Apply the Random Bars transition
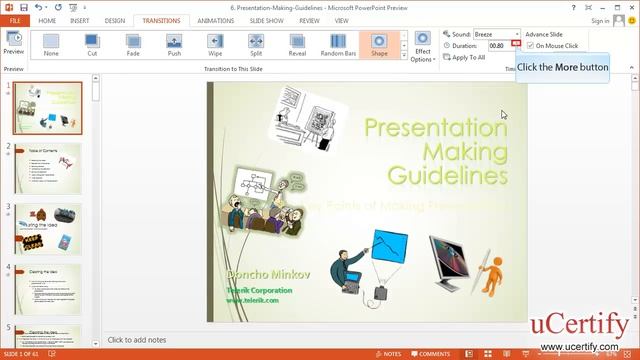Screen dimensions: 640x360 click(x=338, y=45)
